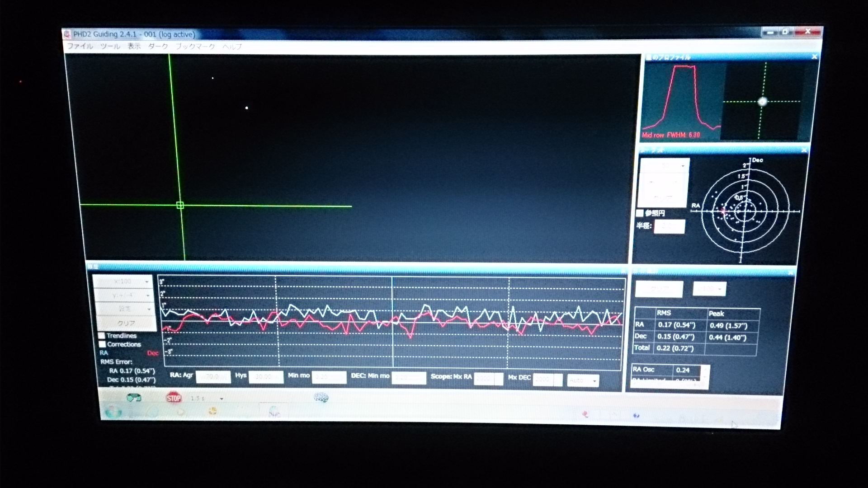Click the Mx RA spinner arrows

point(499,379)
